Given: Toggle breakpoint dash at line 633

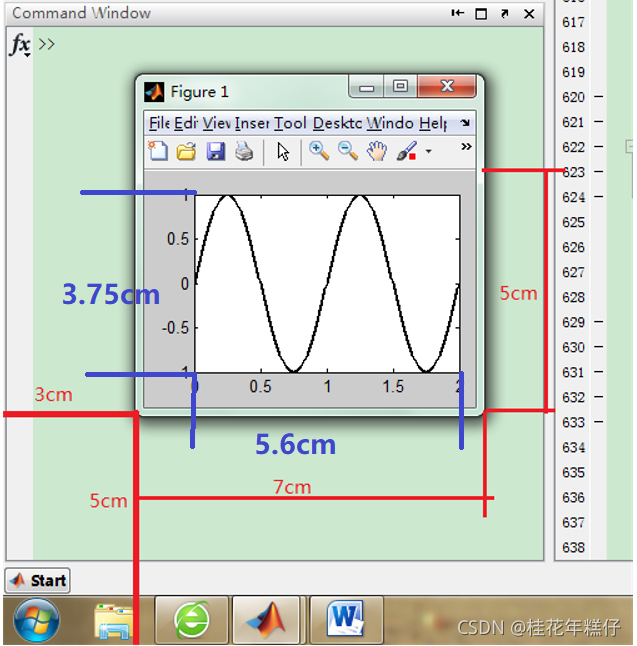Looking at the screenshot, I should (x=599, y=422).
